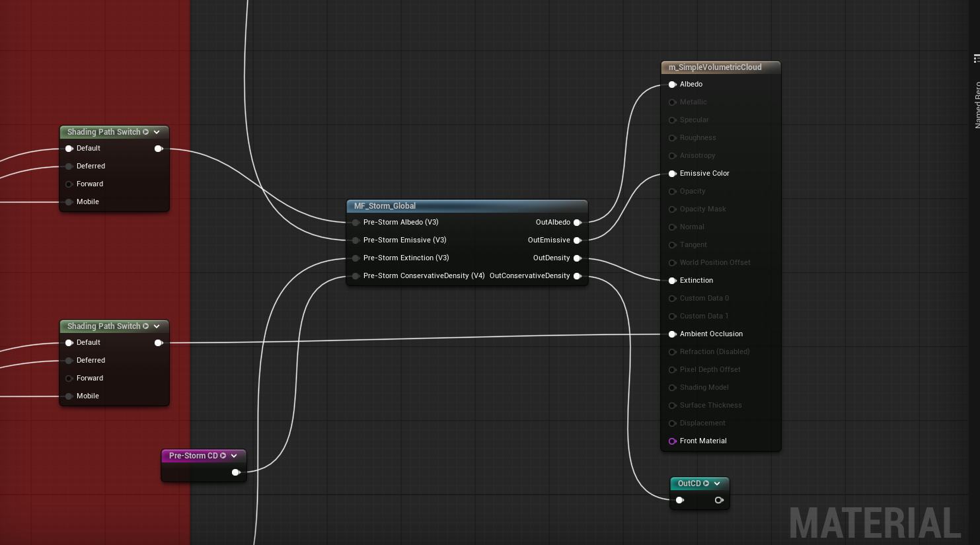The image size is (980, 545).
Task: Click the OutEmissive output pin
Action: (x=578, y=240)
